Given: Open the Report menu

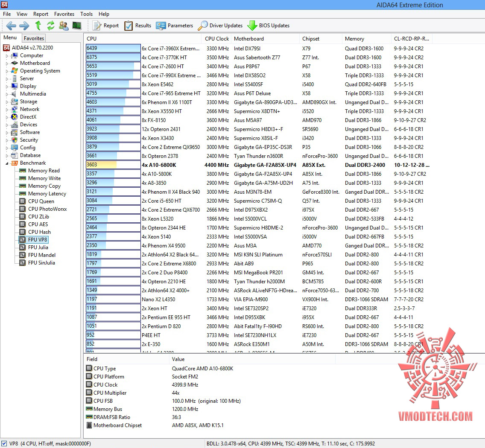Looking at the screenshot, I should (41, 14).
